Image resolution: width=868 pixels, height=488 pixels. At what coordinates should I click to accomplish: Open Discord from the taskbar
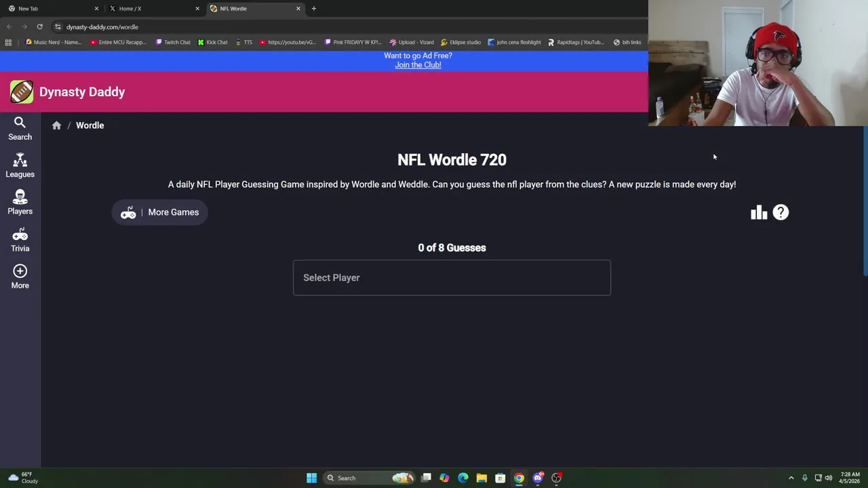click(x=538, y=478)
